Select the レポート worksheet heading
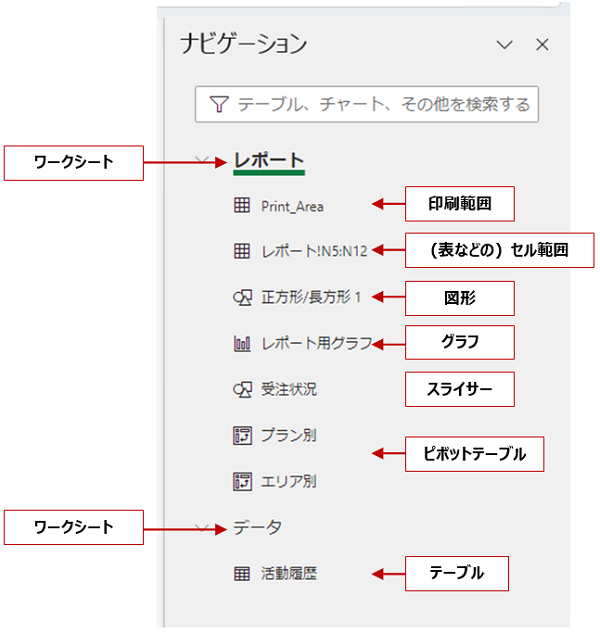The width and height of the screenshot is (600, 633). tap(268, 160)
